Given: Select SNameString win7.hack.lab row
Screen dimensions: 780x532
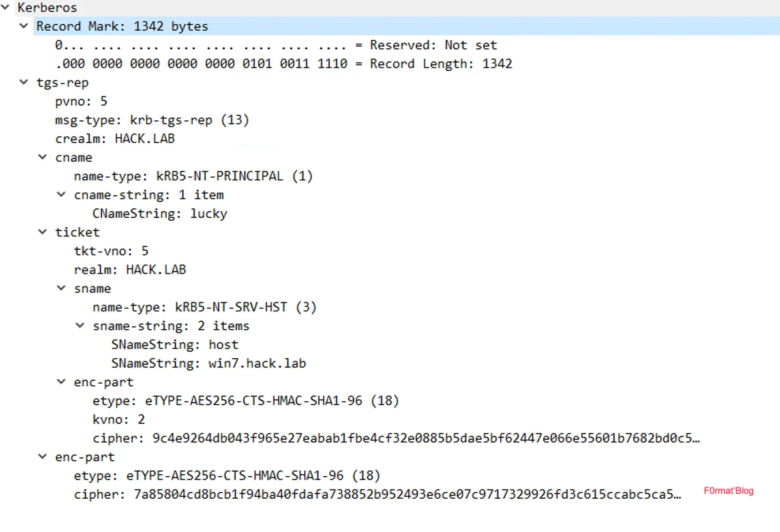Looking at the screenshot, I should pyautogui.click(x=209, y=363).
